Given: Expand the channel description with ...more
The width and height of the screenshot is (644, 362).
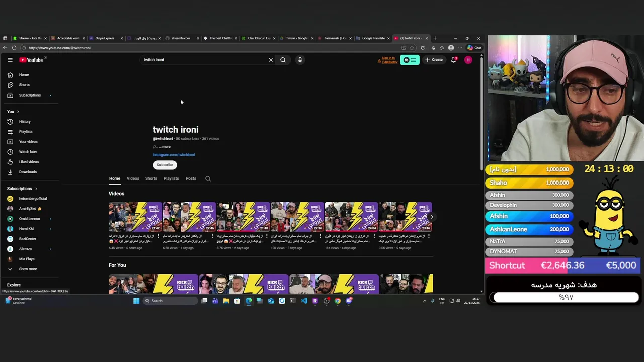Looking at the screenshot, I should pos(165,147).
